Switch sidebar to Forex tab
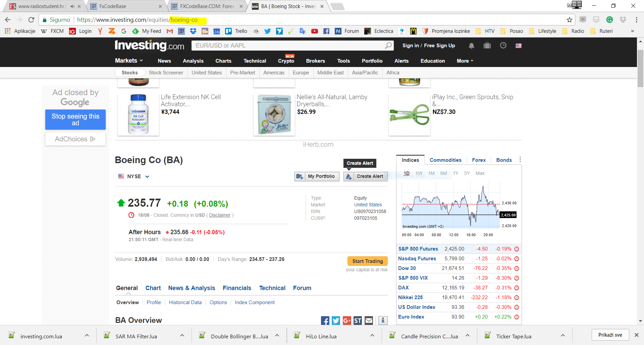Image resolution: width=644 pixels, height=345 pixels. point(479,160)
